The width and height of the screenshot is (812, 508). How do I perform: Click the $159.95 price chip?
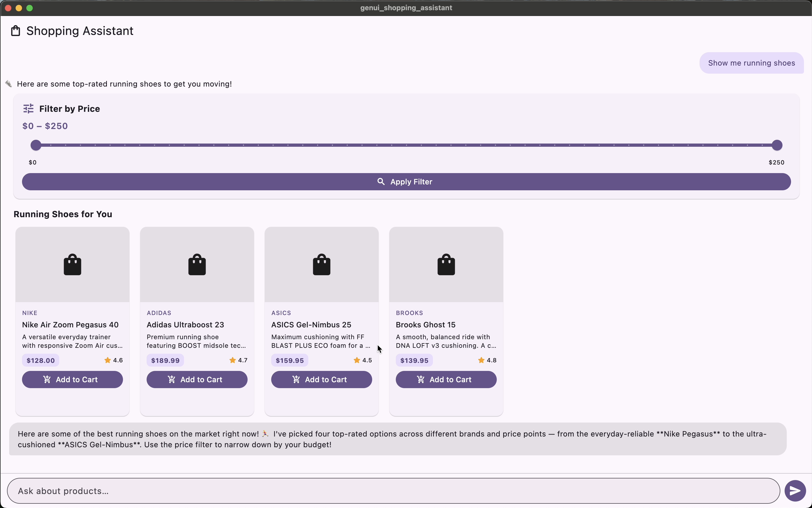[290, 360]
